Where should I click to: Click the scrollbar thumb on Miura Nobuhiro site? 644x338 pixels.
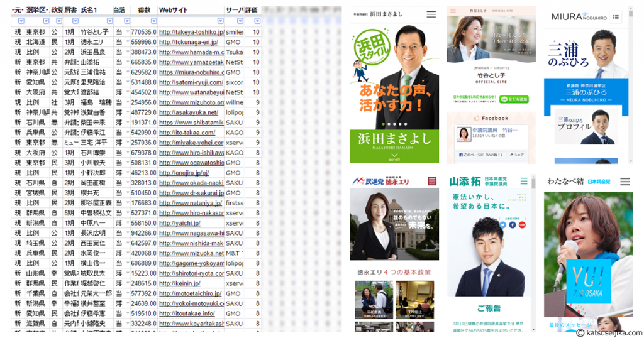pyautogui.click(x=630, y=13)
